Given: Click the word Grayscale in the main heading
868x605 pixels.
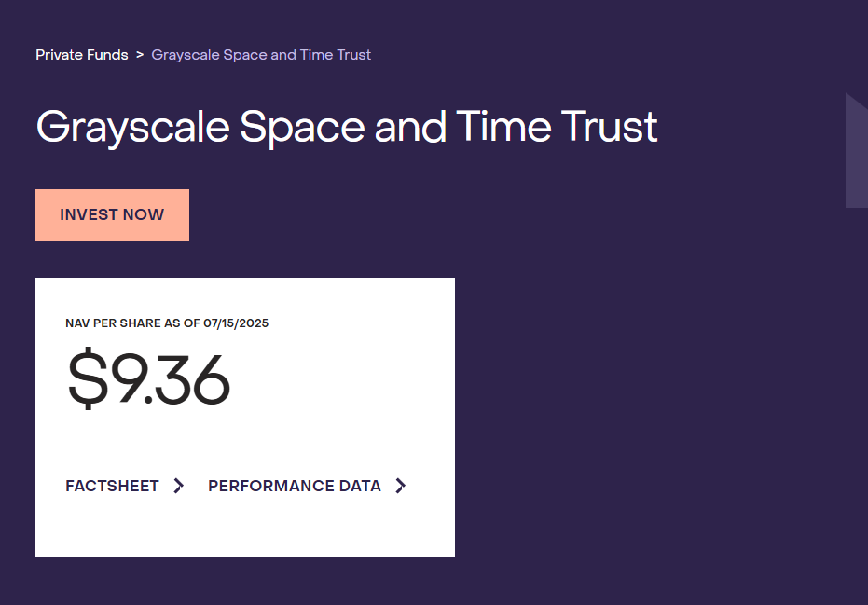Looking at the screenshot, I should tap(132, 127).
